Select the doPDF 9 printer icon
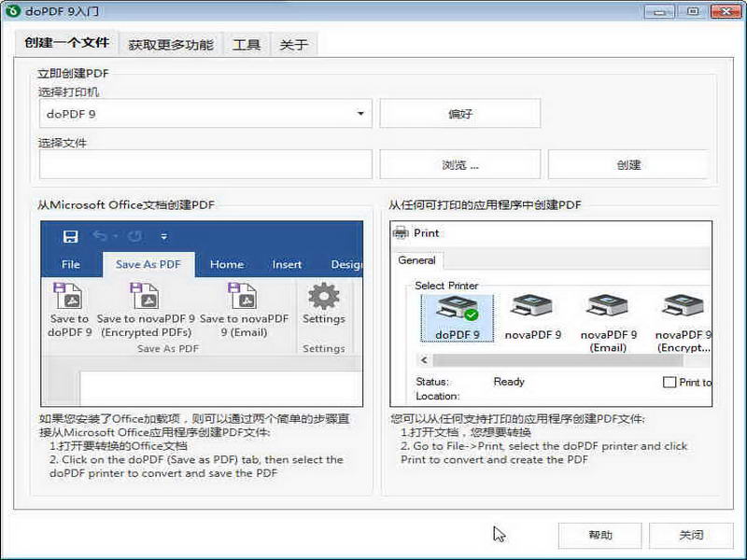This screenshot has width=747, height=560. coord(457,309)
